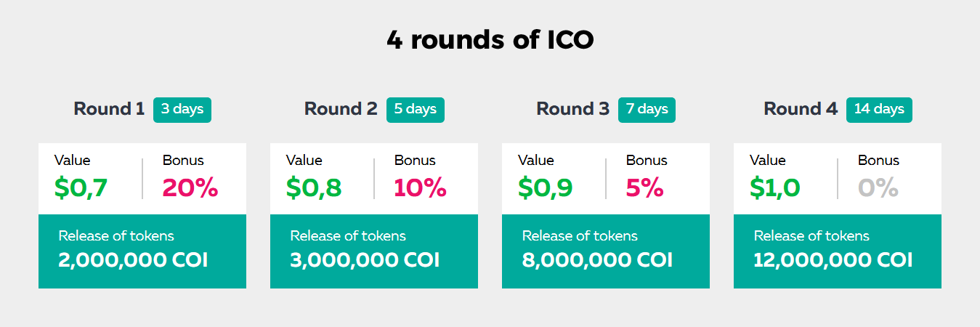Click the $0,7 value in Round 1
The image size is (980, 327).
tap(81, 188)
